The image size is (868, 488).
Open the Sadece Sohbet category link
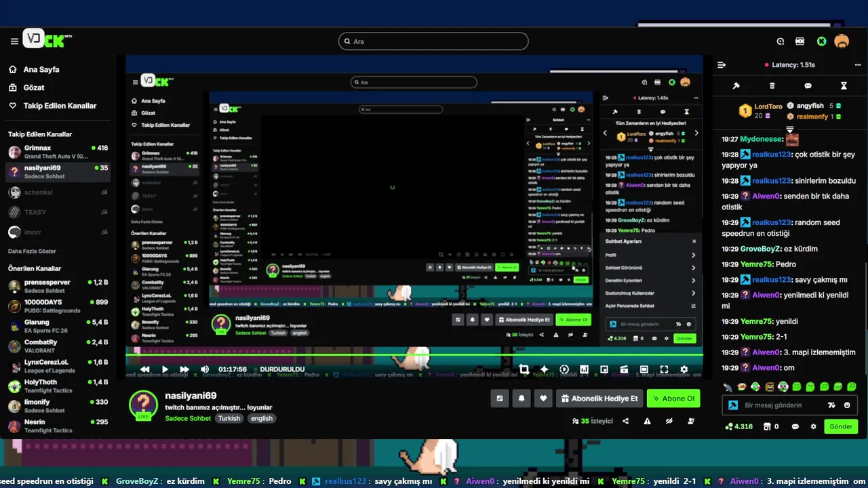pyautogui.click(x=188, y=418)
